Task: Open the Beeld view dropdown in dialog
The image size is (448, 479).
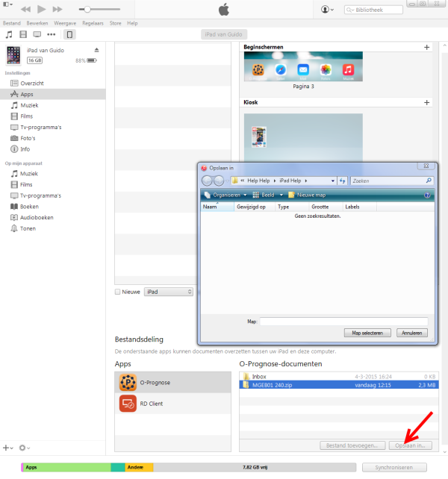Action: click(x=267, y=195)
